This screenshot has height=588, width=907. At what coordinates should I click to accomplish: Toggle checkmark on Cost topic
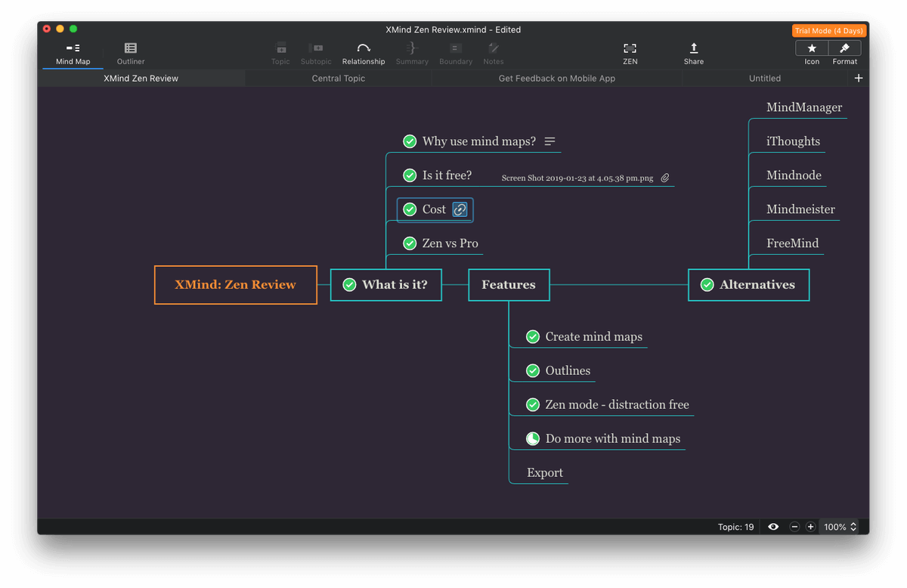(410, 209)
